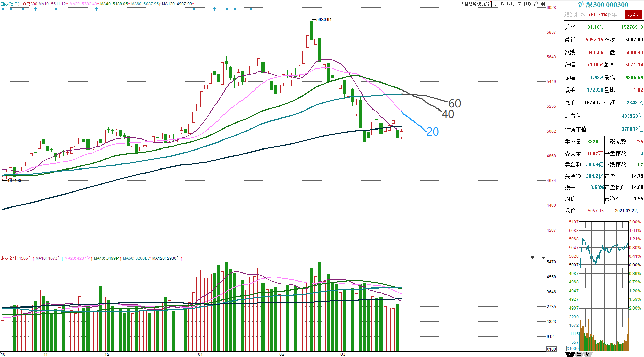Click the X1000 scale box in mini chart
This screenshot has width=644, height=357.
(572, 348)
